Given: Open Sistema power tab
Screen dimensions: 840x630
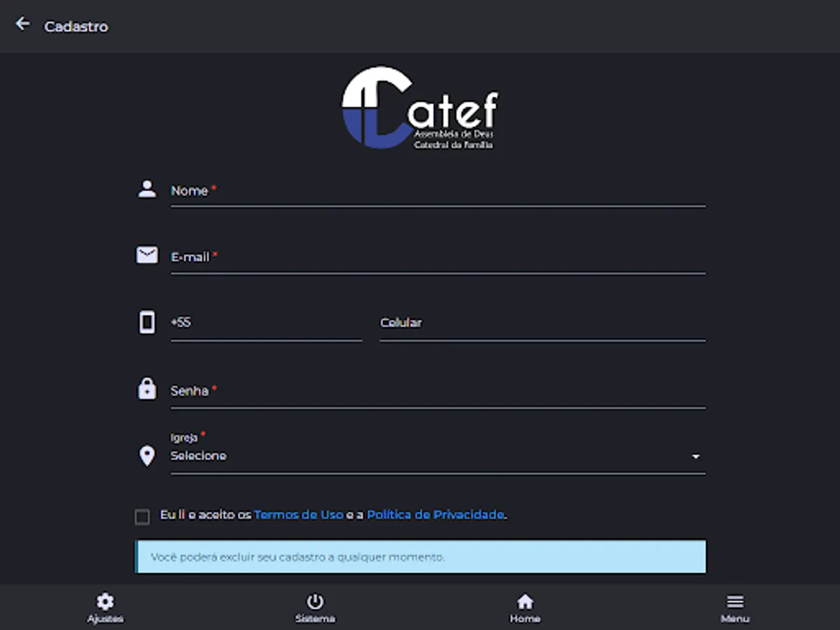Looking at the screenshot, I should click(x=315, y=608).
